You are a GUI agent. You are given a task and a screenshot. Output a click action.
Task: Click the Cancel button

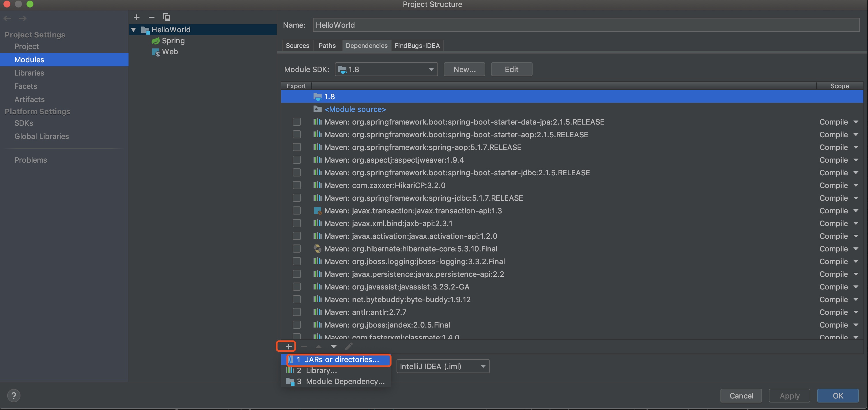(x=741, y=396)
